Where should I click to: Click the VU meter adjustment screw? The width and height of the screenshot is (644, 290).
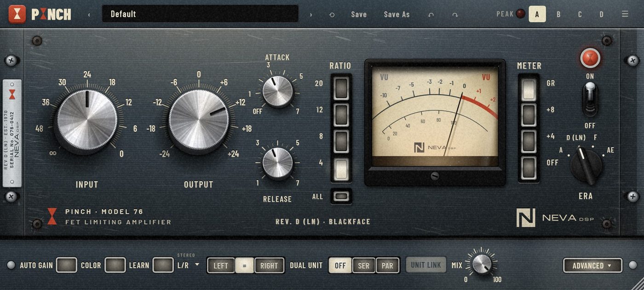[x=435, y=176]
